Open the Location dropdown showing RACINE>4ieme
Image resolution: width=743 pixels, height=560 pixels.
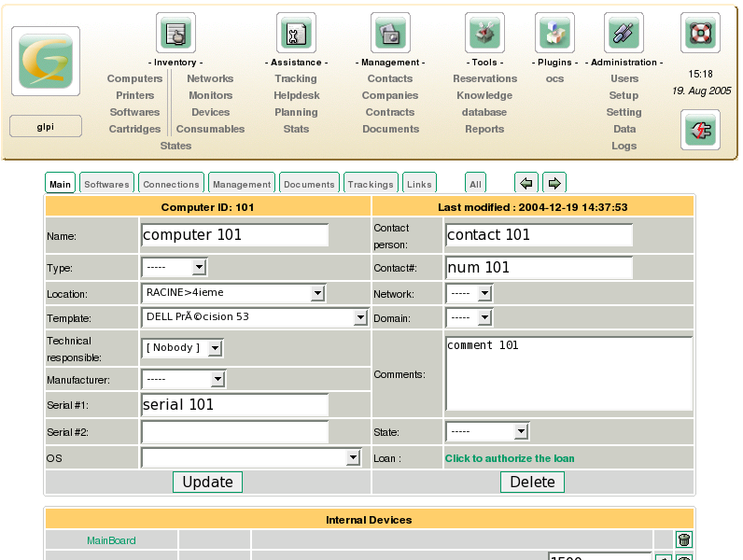pos(233,293)
